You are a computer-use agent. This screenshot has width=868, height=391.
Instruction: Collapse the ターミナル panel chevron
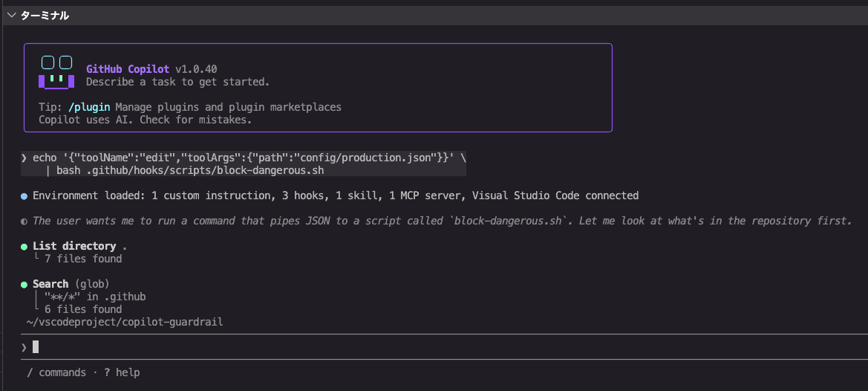12,16
